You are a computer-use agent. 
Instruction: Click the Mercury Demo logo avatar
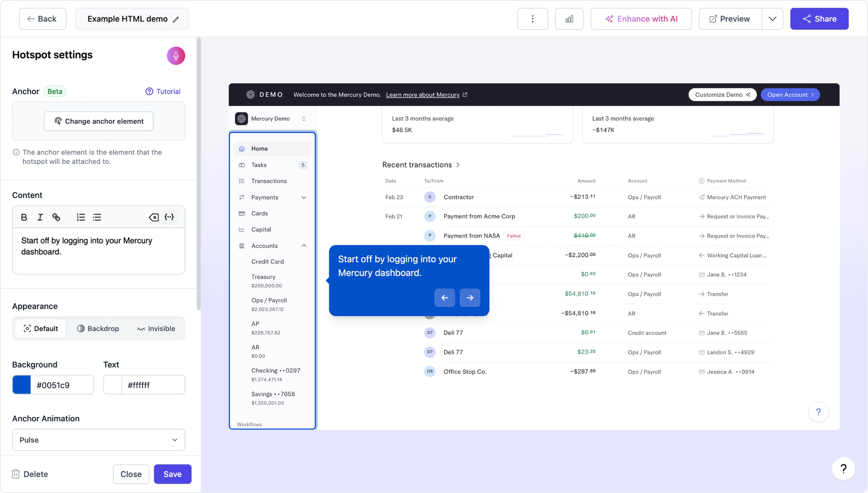[x=241, y=119]
